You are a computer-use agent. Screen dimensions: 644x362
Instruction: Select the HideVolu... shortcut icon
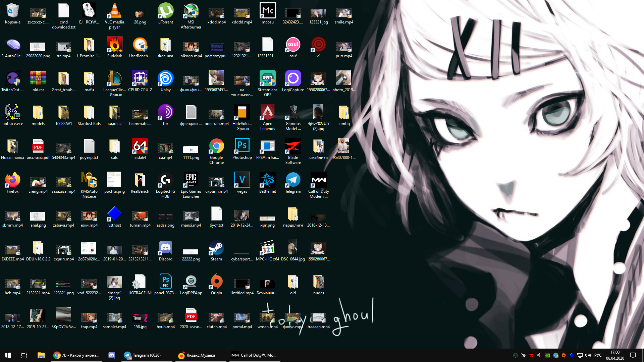pyautogui.click(x=242, y=118)
